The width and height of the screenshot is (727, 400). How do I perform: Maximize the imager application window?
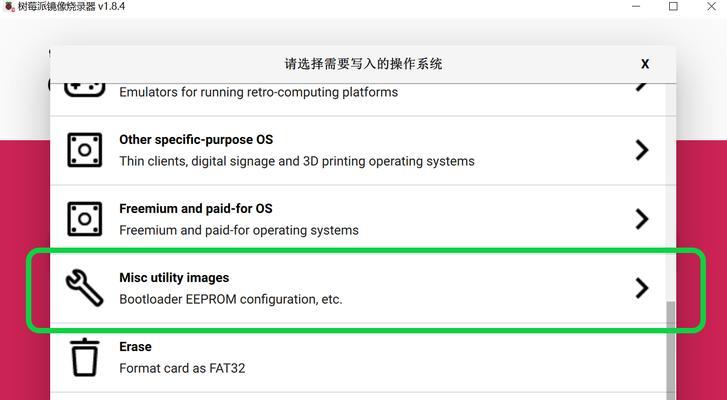coord(673,6)
